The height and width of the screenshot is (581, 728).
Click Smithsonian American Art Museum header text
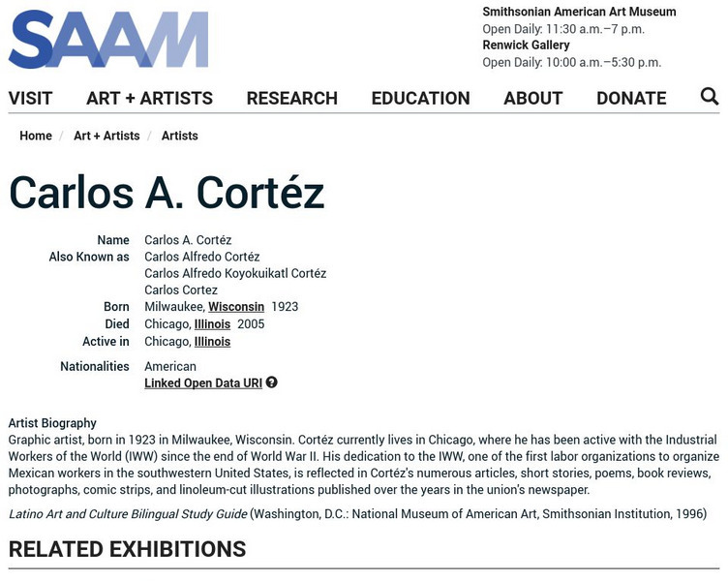click(x=579, y=12)
